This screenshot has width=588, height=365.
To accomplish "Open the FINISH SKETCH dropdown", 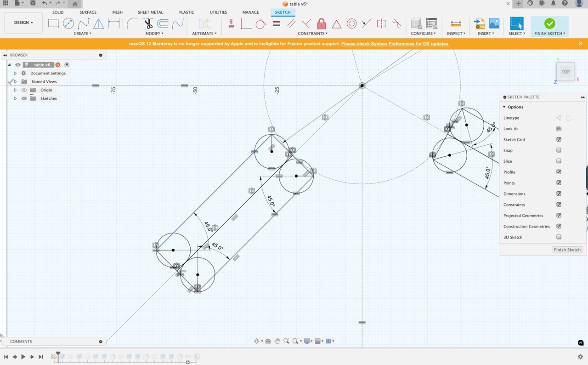I will click(x=549, y=34).
